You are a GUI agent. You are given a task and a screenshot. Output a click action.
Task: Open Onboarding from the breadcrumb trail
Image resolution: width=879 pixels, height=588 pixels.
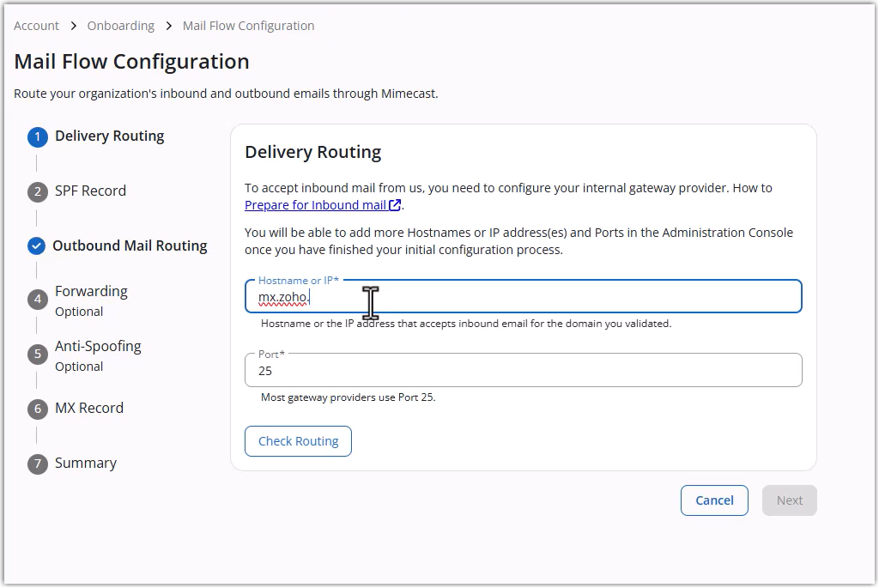(120, 26)
